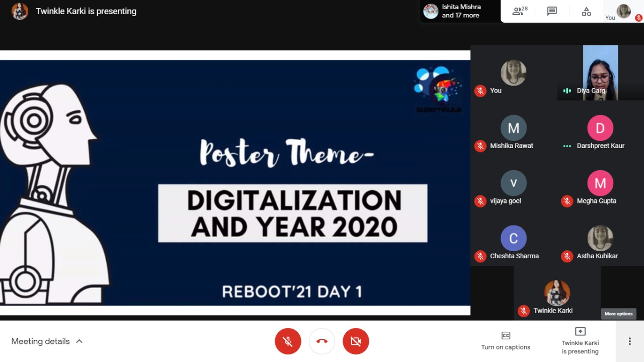Image resolution: width=644 pixels, height=362 pixels.
Task: Click the Meeting details label
Action: coord(40,341)
